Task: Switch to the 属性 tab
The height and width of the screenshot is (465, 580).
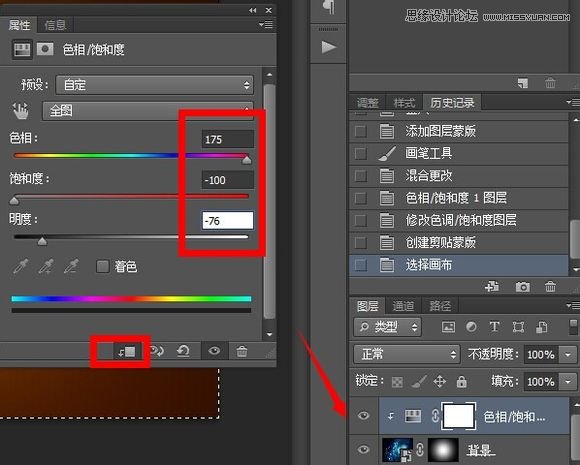Action: pos(19,25)
